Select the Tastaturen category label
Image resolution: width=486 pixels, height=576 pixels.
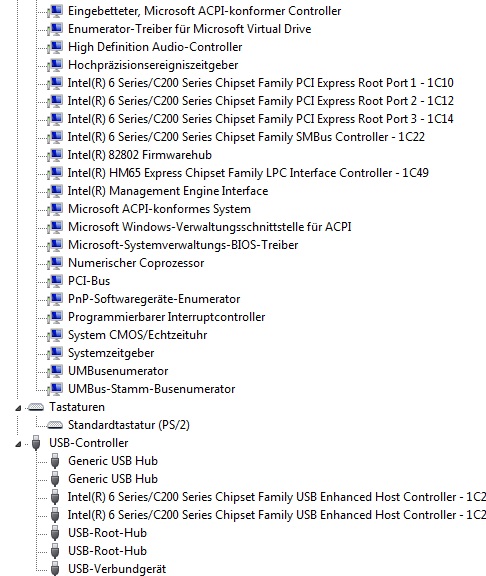click(x=77, y=407)
